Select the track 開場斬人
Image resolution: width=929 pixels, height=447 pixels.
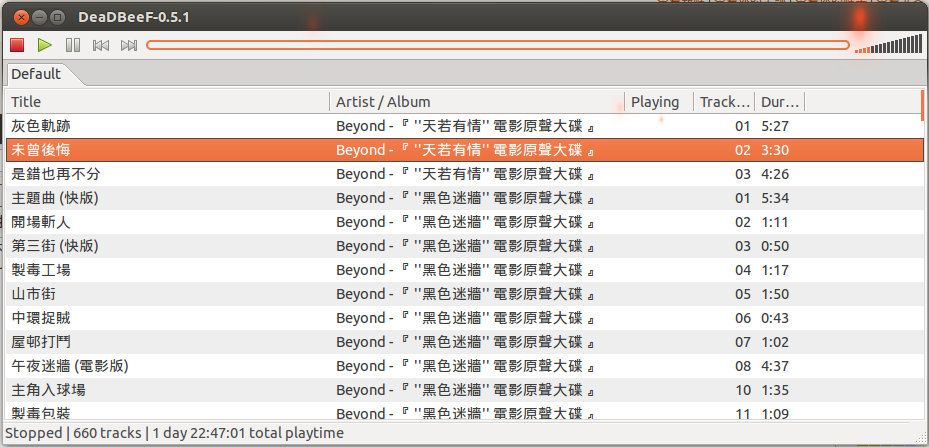pos(464,222)
